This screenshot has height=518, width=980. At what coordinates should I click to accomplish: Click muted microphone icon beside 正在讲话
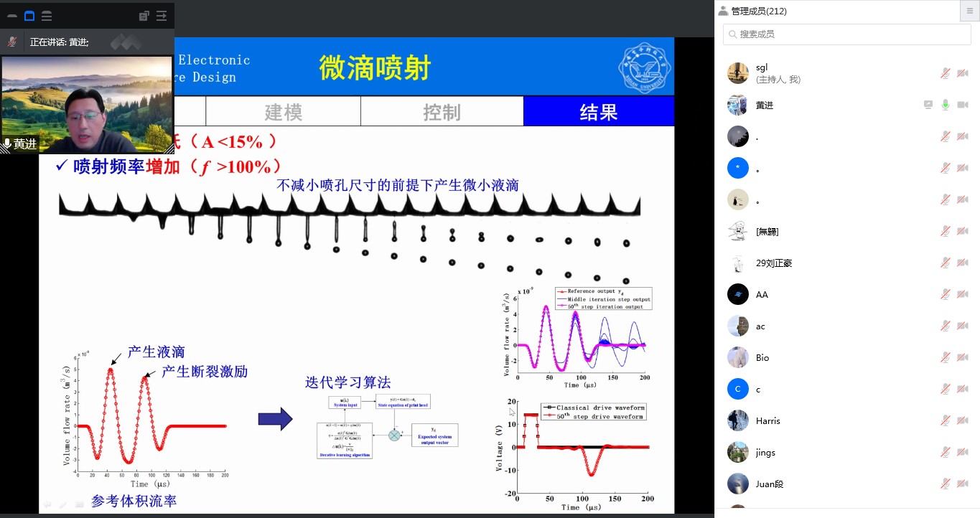coord(12,42)
